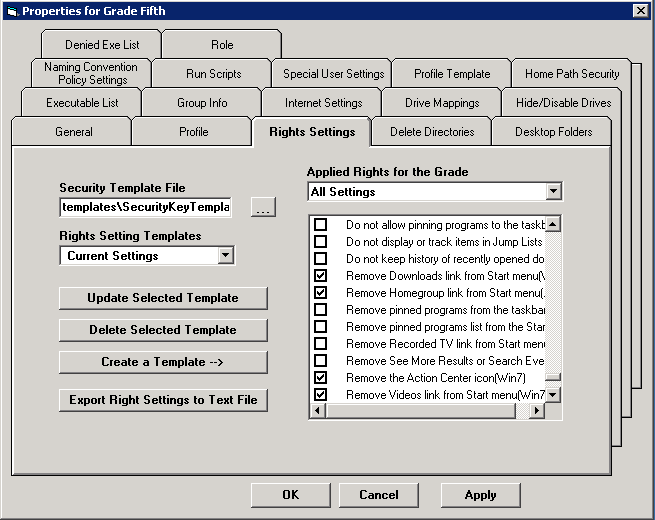Enable Remove Recorded TV link checkbox
The image size is (655, 520).
[321, 343]
